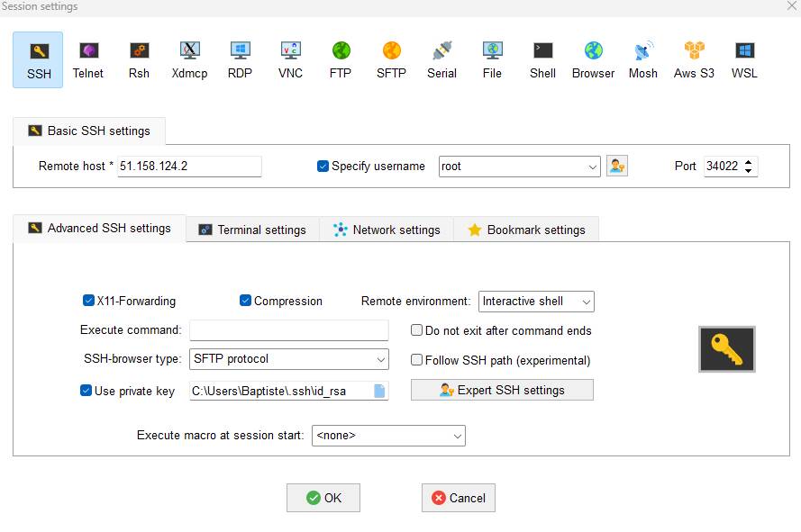Select the WSL session type
This screenshot has width=801, height=532.
coord(744,59)
